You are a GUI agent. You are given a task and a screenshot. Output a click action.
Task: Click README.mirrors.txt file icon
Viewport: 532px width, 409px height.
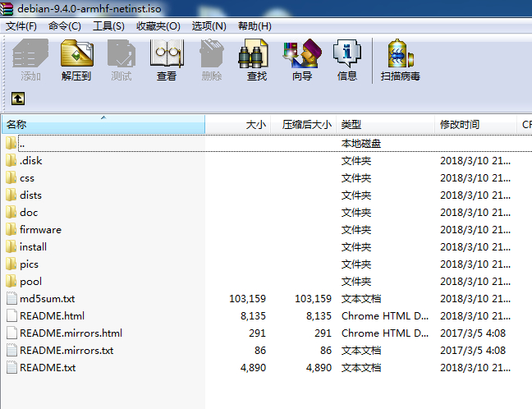11,351
